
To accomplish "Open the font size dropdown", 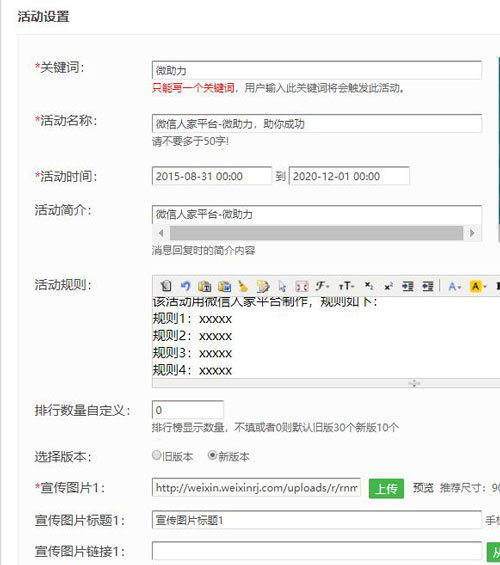I will pyautogui.click(x=346, y=286).
